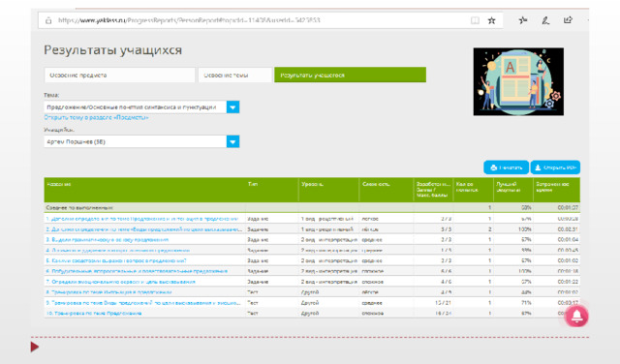Open task 1 Дополни определение link
Viewport: 620px width, 364px height.
pos(142,219)
